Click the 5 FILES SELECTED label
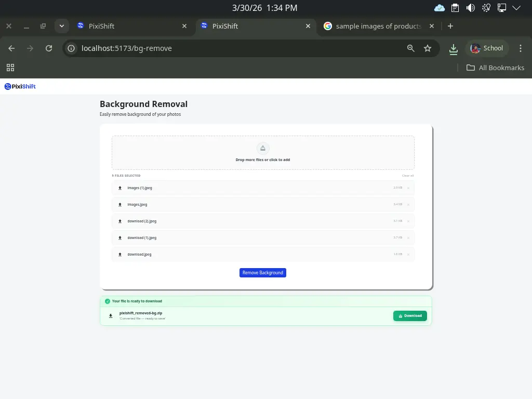532x399 pixels. pos(126,176)
